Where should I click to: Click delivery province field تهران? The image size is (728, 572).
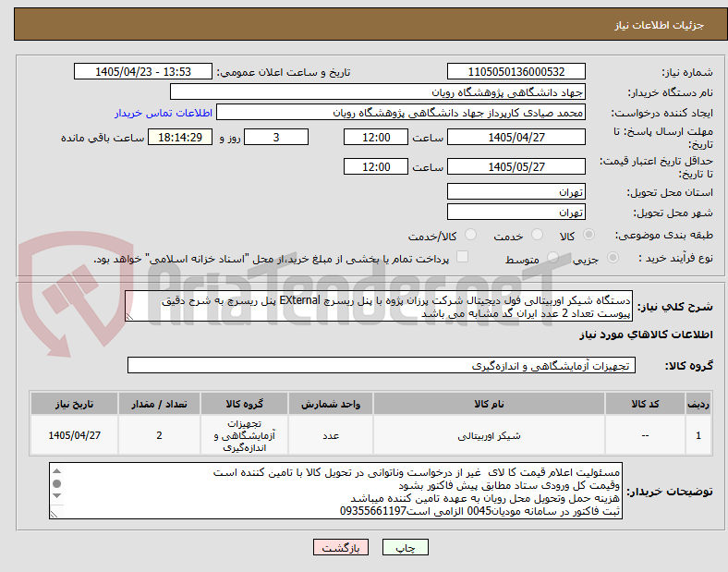click(x=516, y=192)
